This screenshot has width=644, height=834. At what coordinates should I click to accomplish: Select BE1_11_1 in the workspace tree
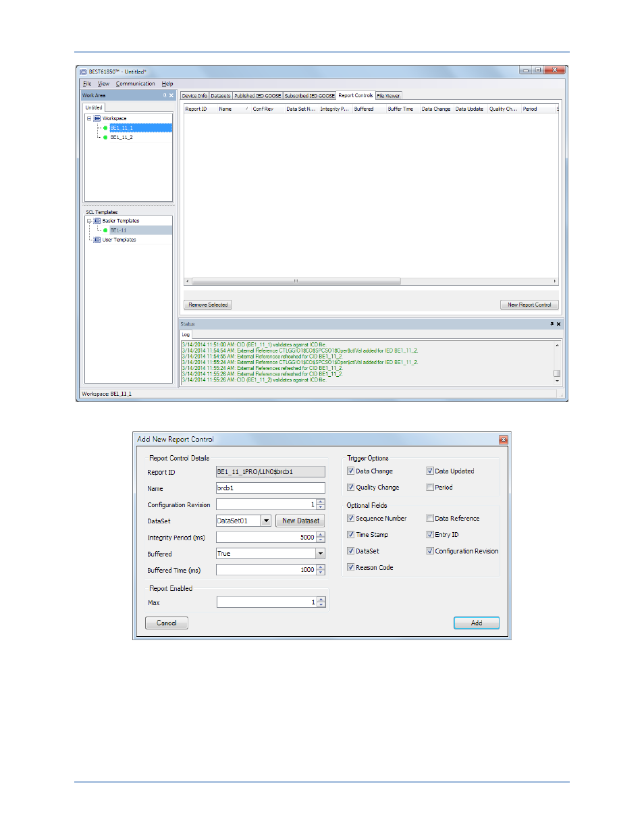(122, 128)
